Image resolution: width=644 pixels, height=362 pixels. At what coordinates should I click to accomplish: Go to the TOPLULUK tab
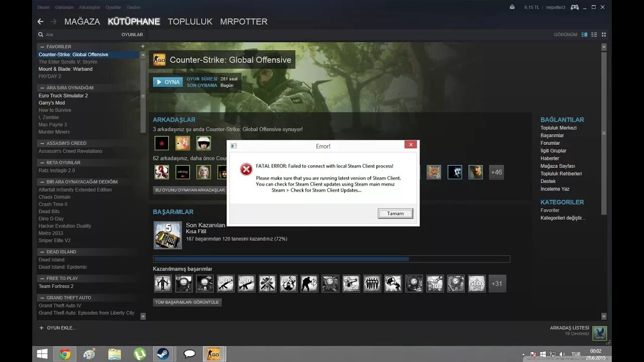(x=190, y=22)
